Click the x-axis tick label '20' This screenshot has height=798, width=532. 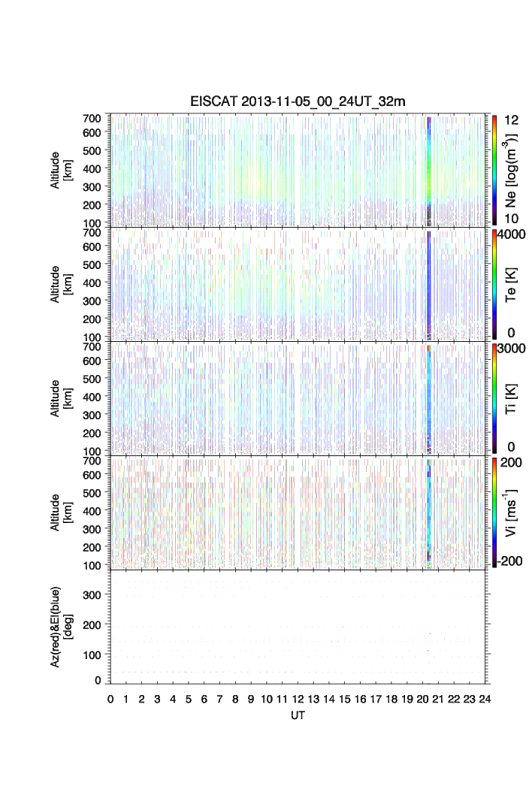pyautogui.click(x=422, y=699)
